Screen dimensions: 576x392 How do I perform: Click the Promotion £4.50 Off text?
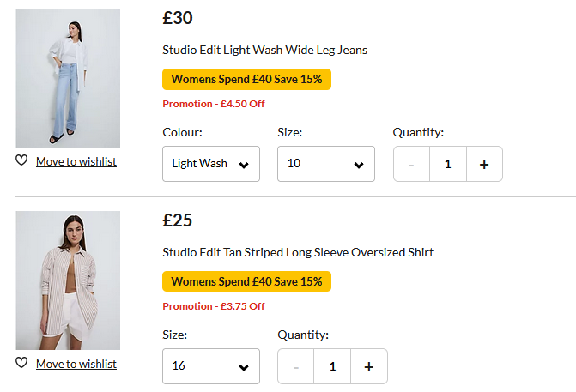tap(214, 104)
